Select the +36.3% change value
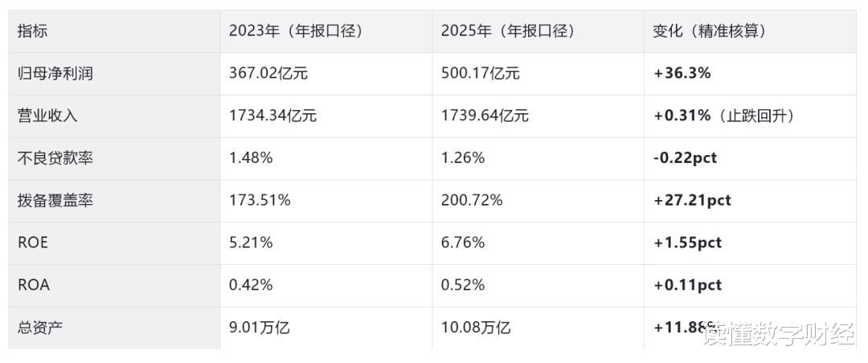 (x=682, y=74)
